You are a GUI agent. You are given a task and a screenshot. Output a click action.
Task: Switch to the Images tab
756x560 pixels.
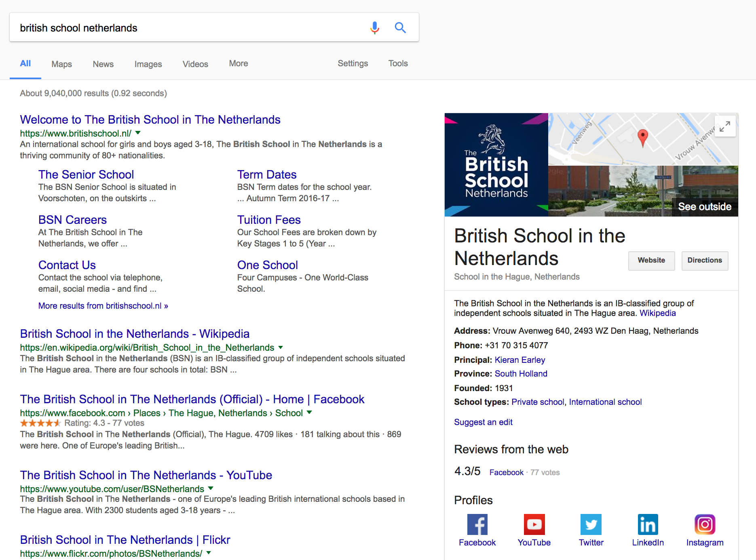click(148, 64)
